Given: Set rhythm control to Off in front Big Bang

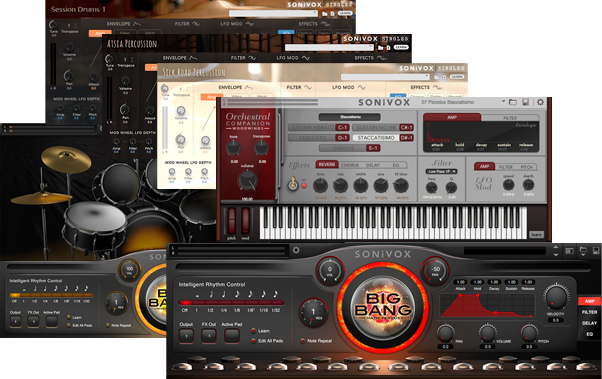Looking at the screenshot, I should (x=185, y=310).
